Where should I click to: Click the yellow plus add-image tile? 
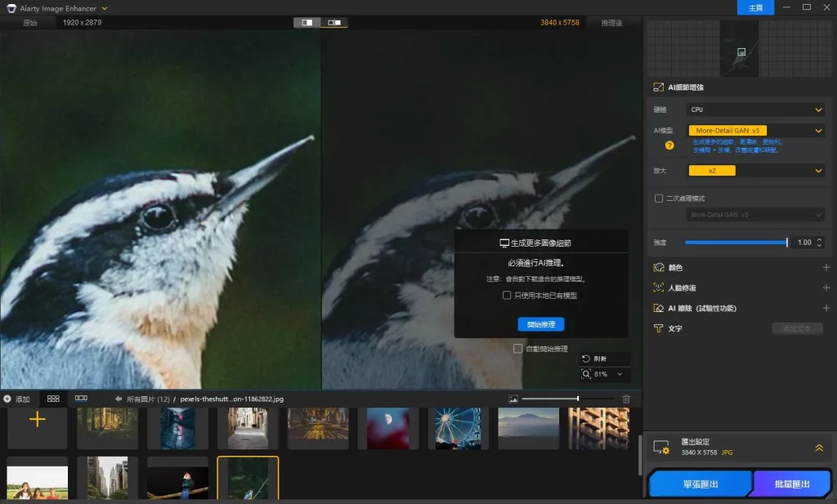37,421
